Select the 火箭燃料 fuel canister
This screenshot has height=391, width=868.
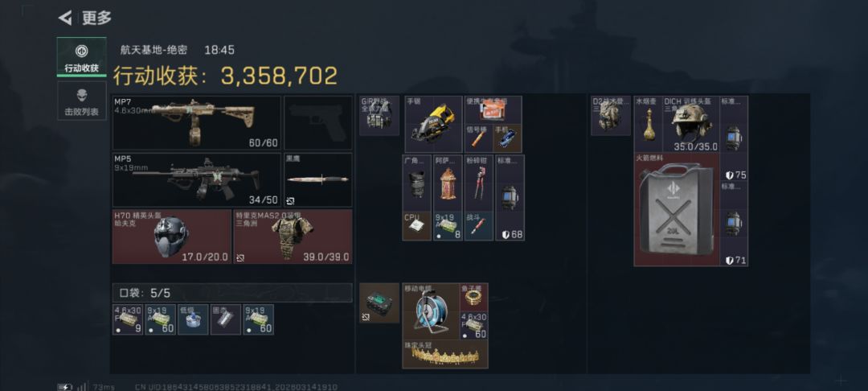point(677,210)
